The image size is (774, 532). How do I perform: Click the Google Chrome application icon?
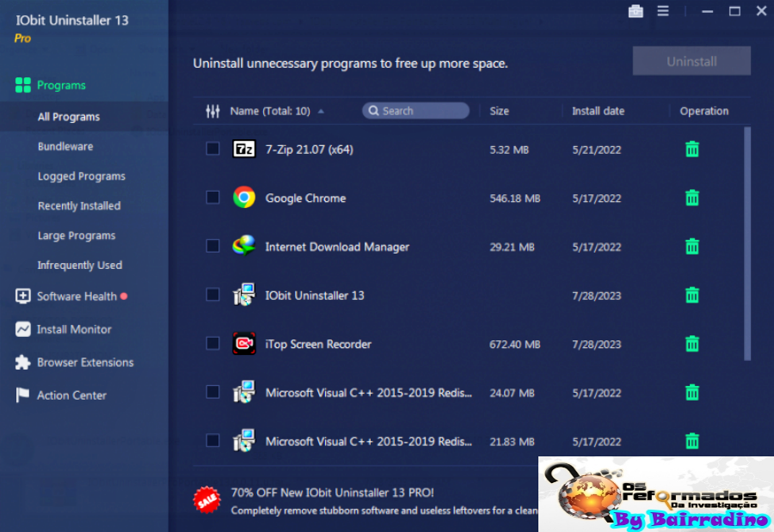244,198
